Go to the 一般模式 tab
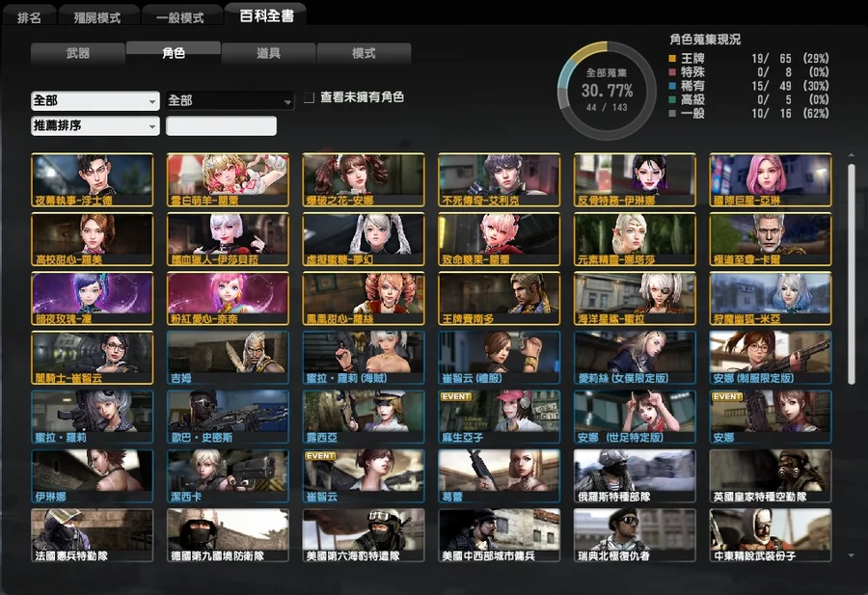This screenshot has width=868, height=595. pos(181,16)
